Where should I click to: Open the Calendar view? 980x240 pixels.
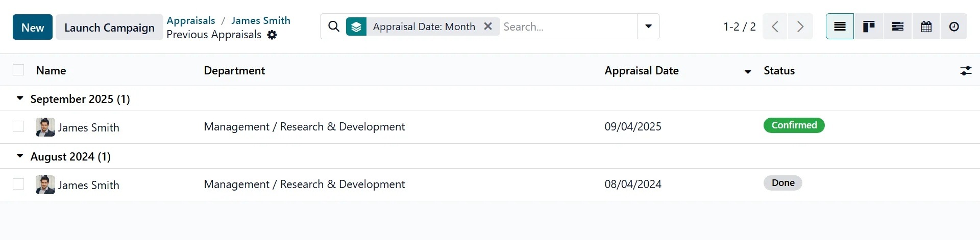pyautogui.click(x=926, y=26)
